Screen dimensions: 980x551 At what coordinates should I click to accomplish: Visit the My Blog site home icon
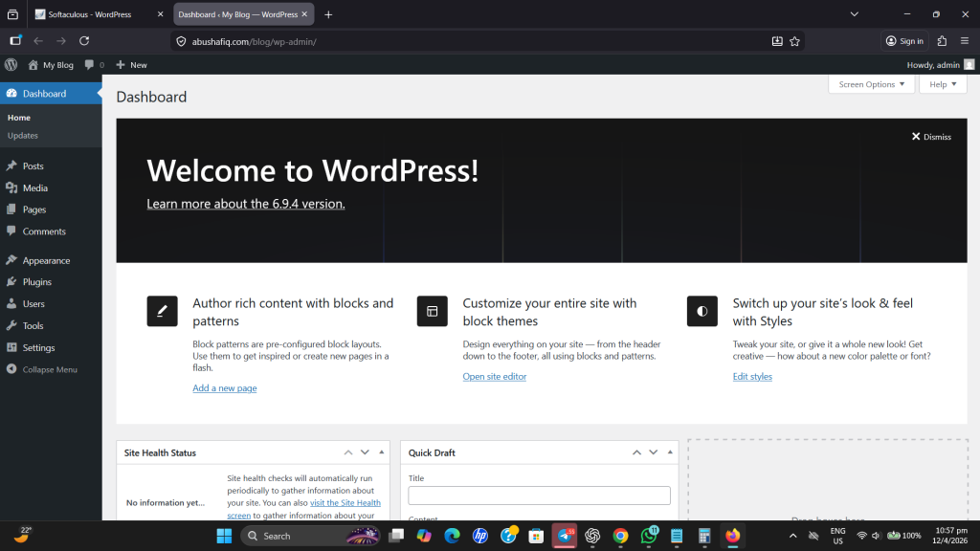pos(33,64)
